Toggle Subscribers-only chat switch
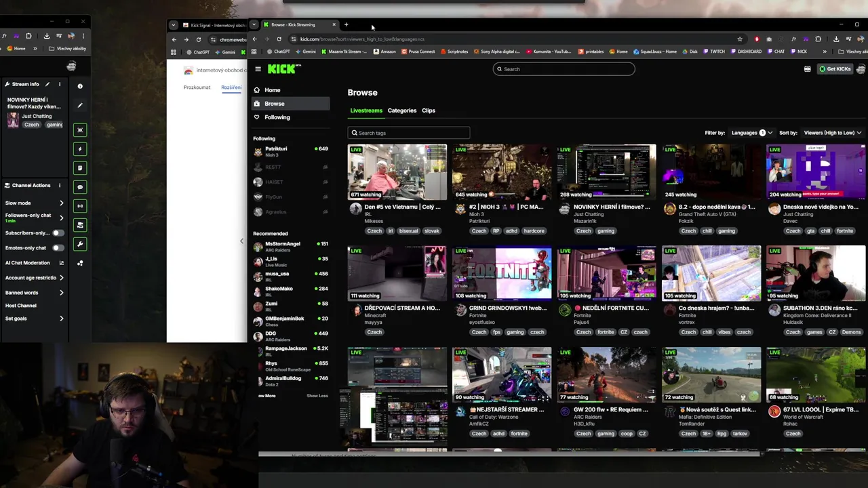The width and height of the screenshot is (868, 488). (x=58, y=233)
